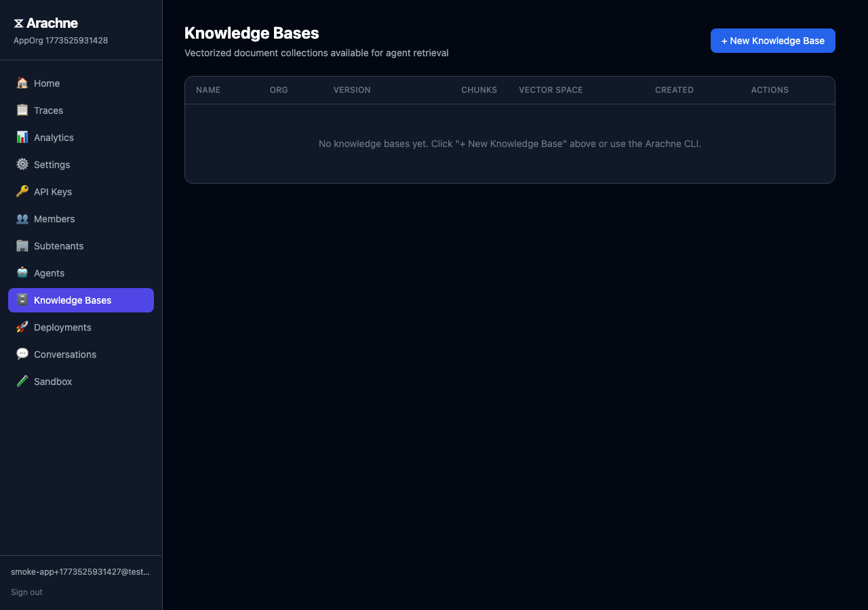Select the Analytics bar chart icon
The width and height of the screenshot is (868, 610).
[21, 137]
